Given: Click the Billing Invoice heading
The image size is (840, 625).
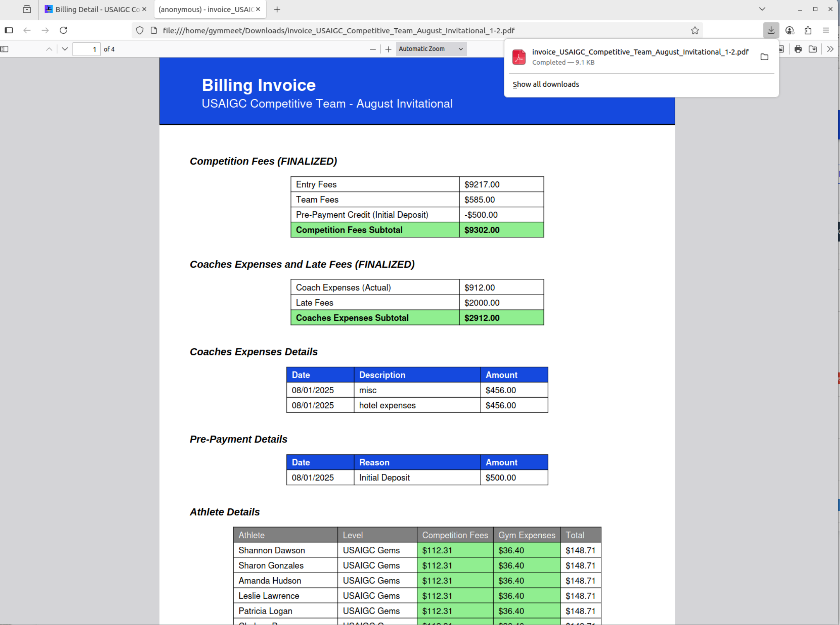Looking at the screenshot, I should tap(258, 85).
